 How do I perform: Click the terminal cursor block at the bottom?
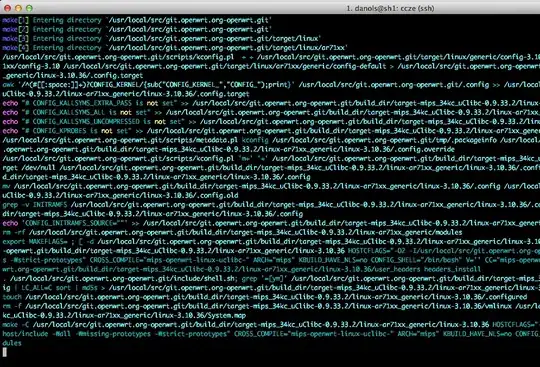point(4,352)
